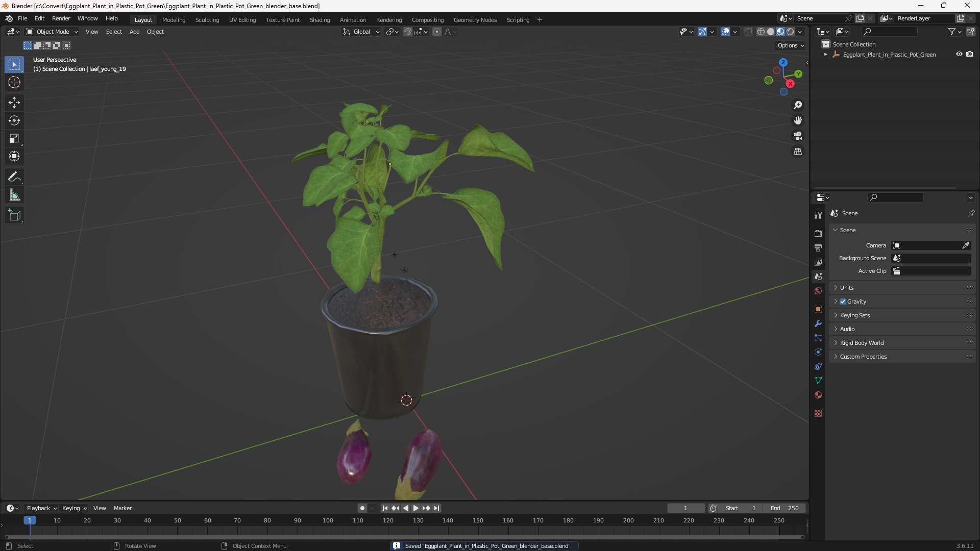Switch to the Sculpting workspace tab
The image size is (980, 551).
pyautogui.click(x=207, y=20)
